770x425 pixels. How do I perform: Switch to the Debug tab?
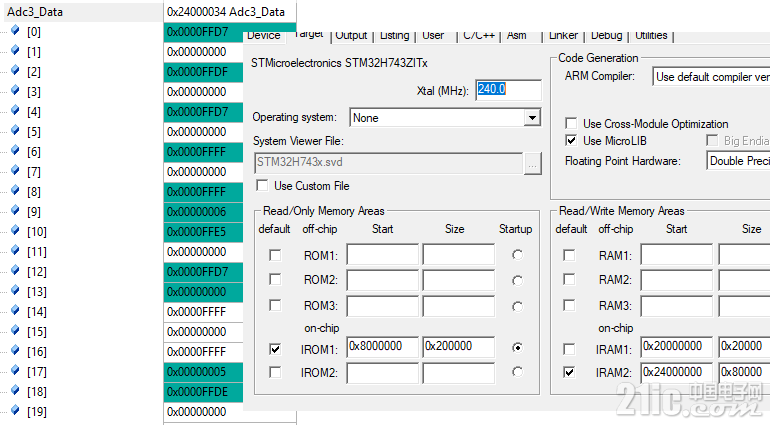tap(606, 36)
